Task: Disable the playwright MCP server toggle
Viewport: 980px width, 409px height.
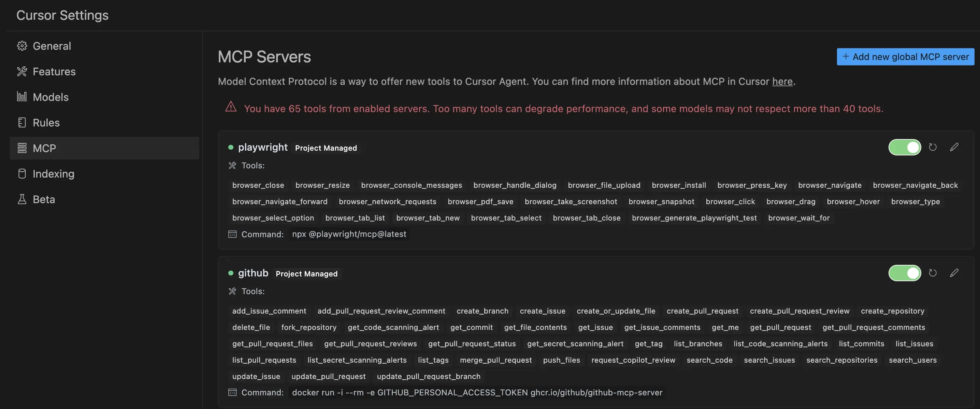Action: (x=904, y=147)
